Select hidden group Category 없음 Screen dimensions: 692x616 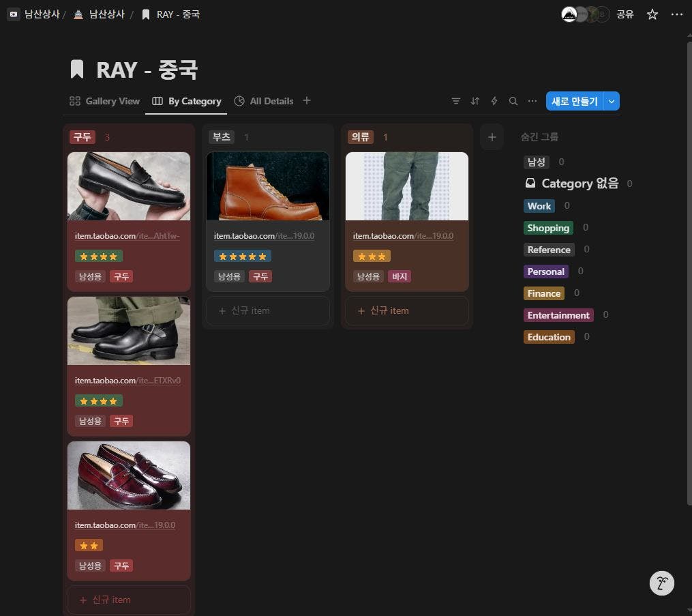(x=580, y=184)
